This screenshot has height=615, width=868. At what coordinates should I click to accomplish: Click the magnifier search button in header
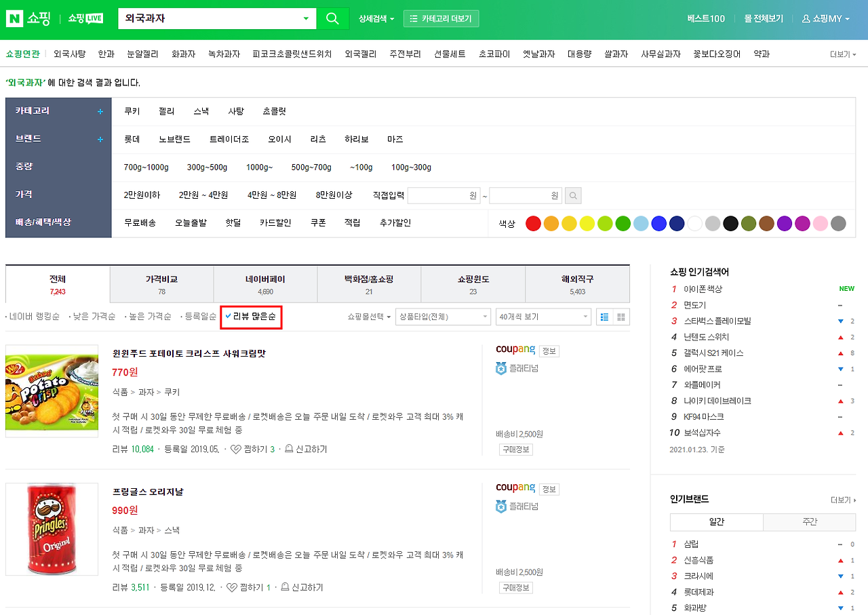(x=332, y=18)
